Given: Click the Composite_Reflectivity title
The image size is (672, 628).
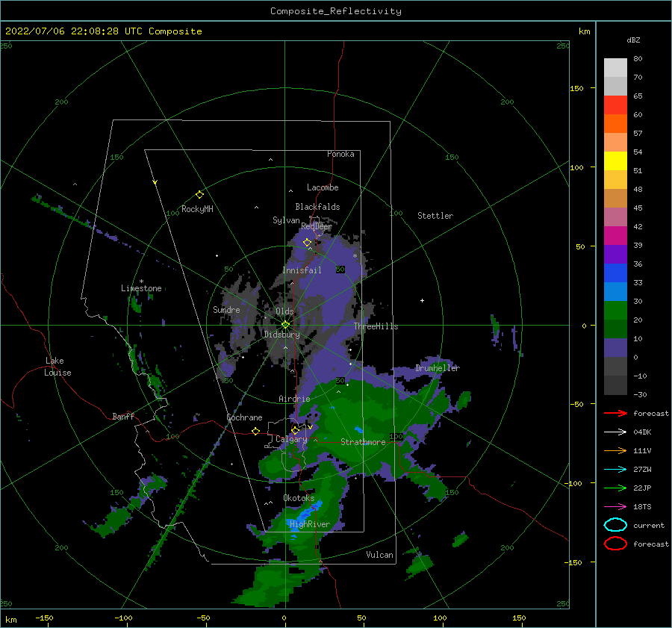Looking at the screenshot, I should tap(336, 11).
